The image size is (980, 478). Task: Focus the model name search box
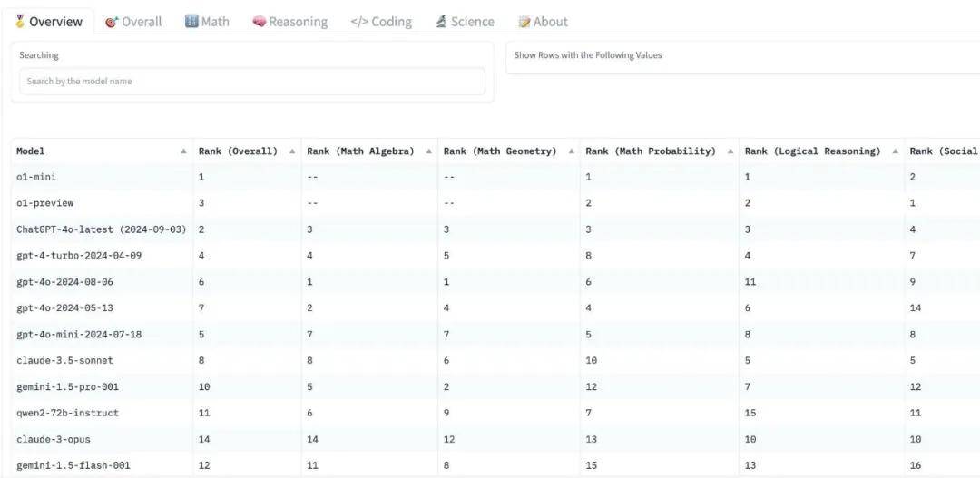(251, 82)
